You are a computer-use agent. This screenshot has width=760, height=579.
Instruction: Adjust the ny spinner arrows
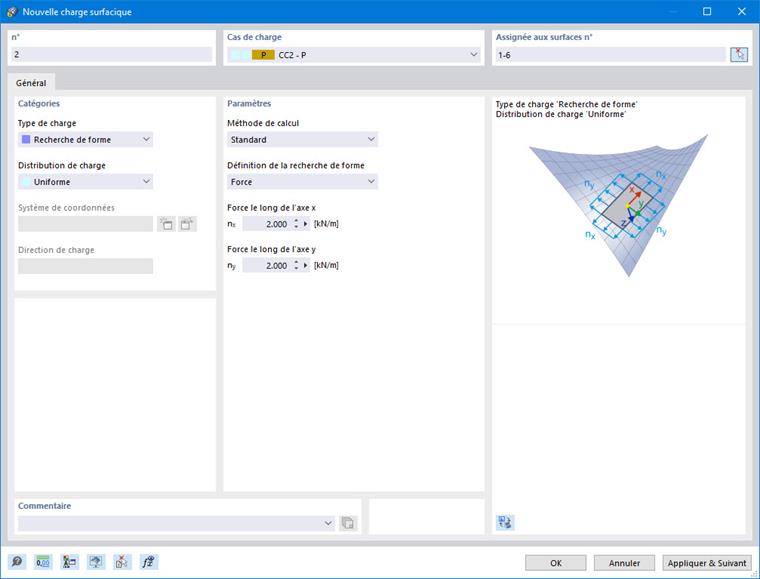coord(296,266)
